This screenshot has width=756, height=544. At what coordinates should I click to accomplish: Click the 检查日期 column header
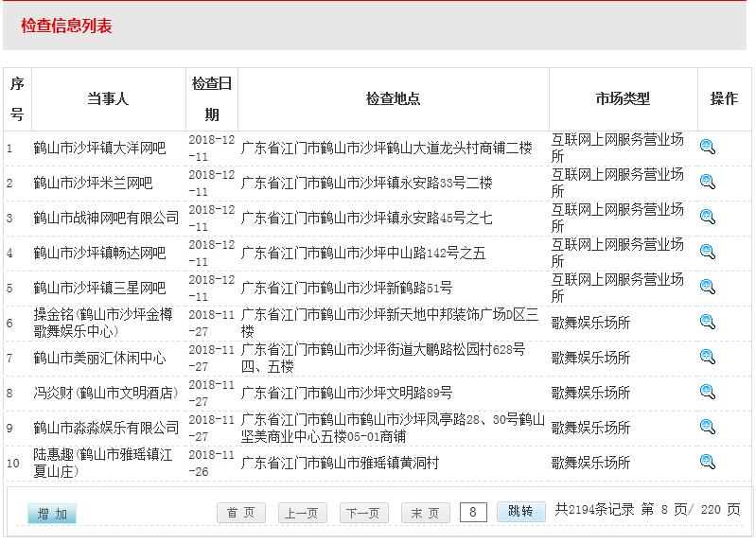212,98
